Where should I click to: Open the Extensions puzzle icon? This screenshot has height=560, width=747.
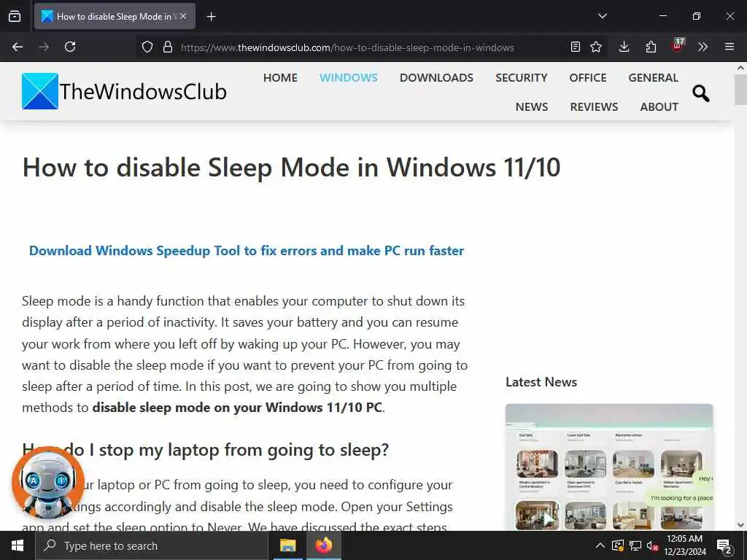[651, 47]
